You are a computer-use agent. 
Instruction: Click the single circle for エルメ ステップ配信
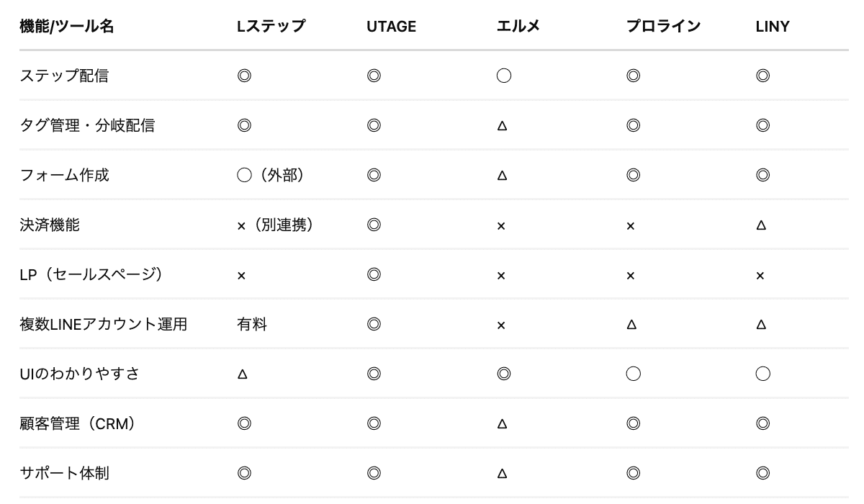pos(504,76)
